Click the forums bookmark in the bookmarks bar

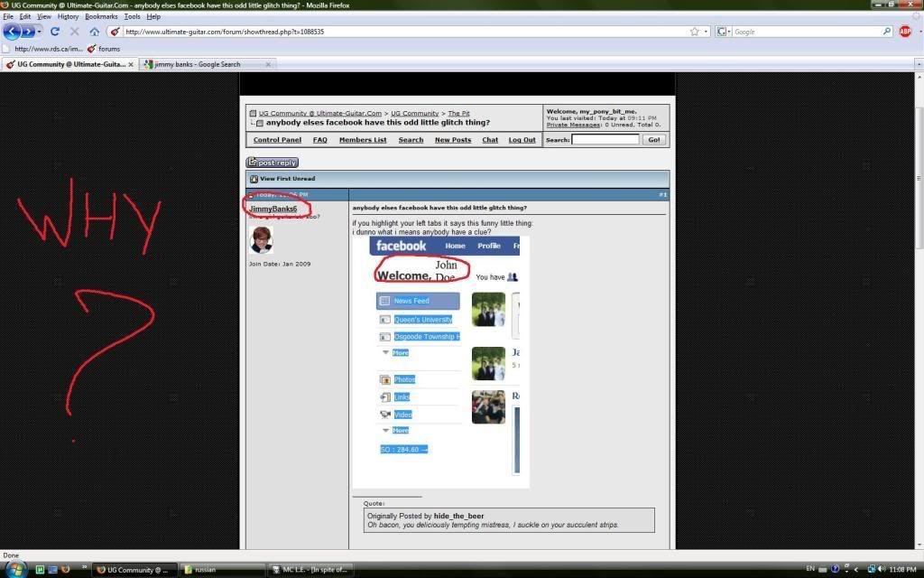coord(104,49)
